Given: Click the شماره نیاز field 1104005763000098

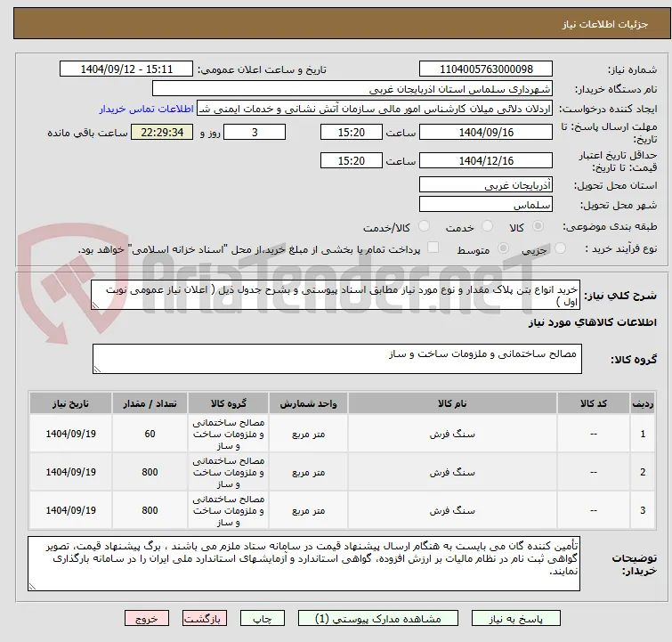Looking at the screenshot, I should (486, 69).
